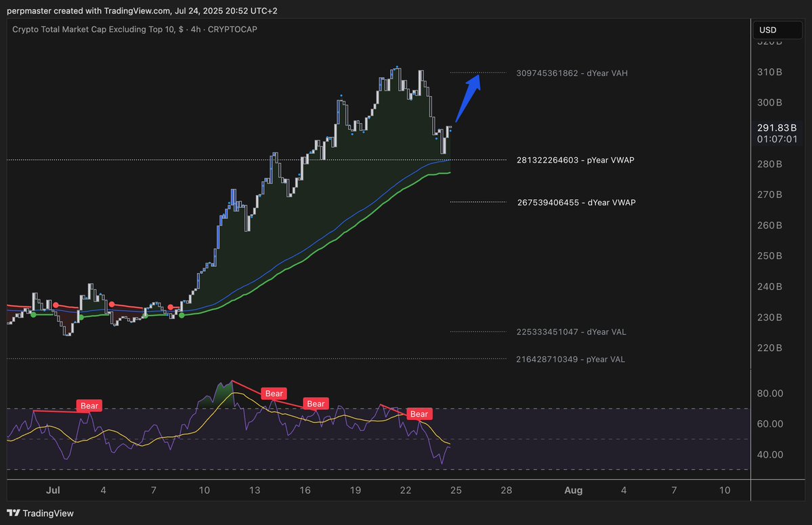The height and width of the screenshot is (525, 812).
Task: Click the Bear label near Jul 22
Action: tap(419, 414)
